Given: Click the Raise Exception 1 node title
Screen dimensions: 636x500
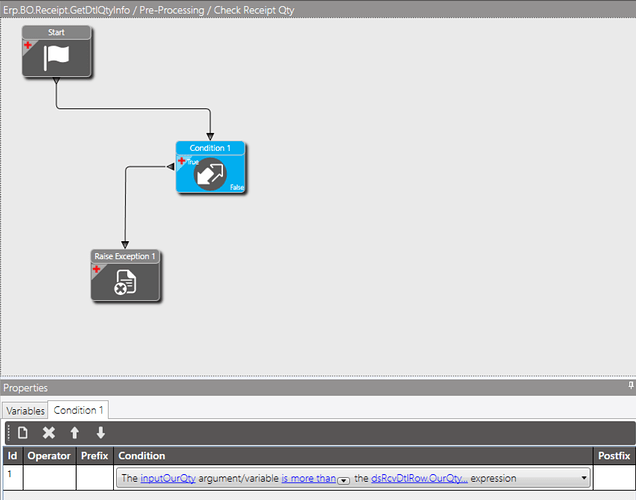Looking at the screenshot, I should point(125,256).
